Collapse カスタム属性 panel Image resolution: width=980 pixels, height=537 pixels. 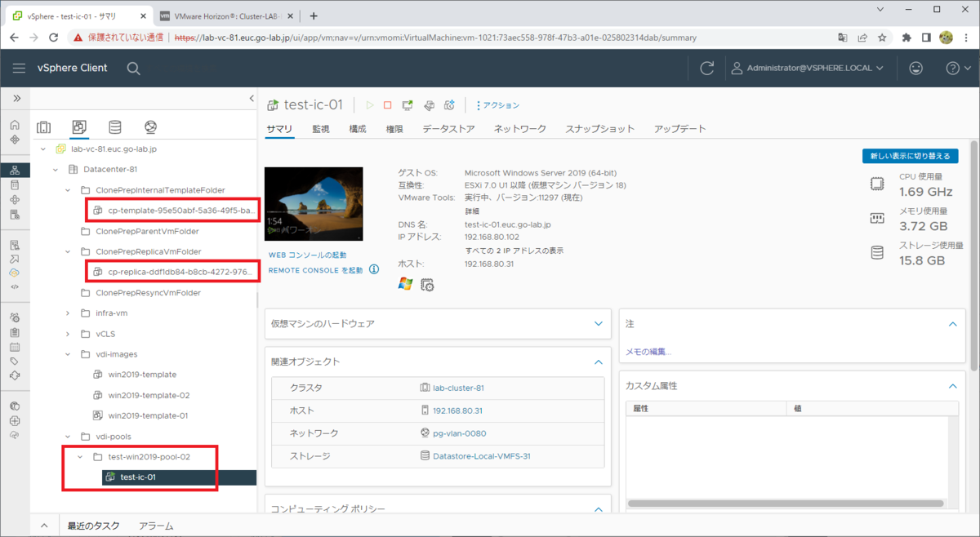pyautogui.click(x=952, y=385)
